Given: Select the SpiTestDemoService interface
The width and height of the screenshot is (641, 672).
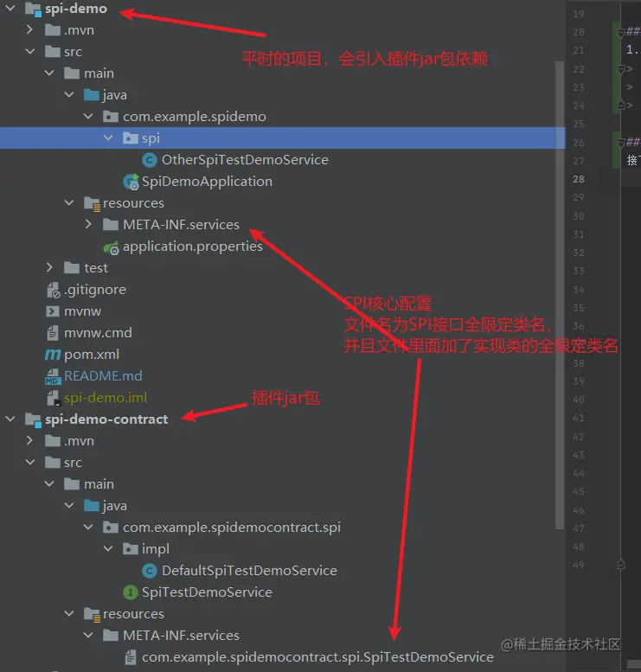Looking at the screenshot, I should point(207,592).
